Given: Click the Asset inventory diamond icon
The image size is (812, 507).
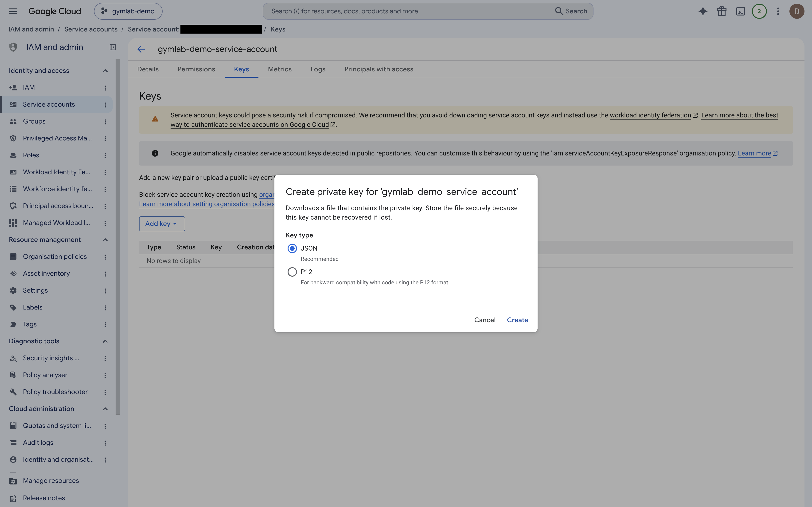Looking at the screenshot, I should click(13, 274).
